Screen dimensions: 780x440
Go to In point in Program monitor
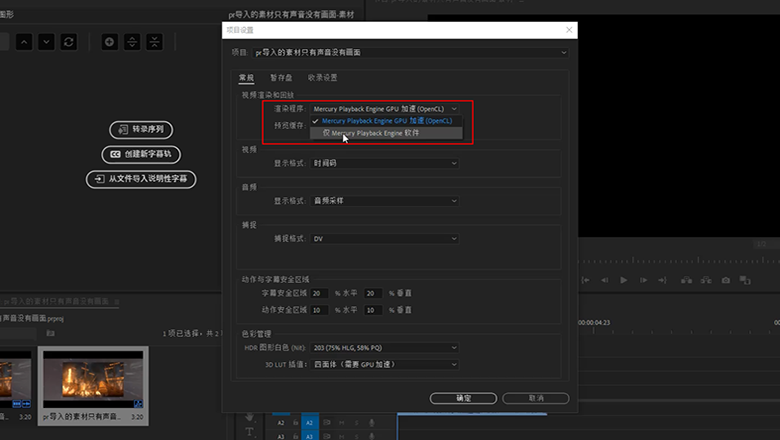click(586, 280)
